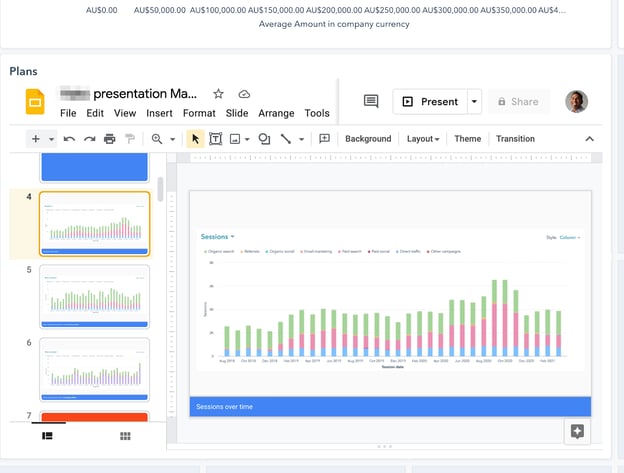Click the Present button
The image size is (624, 473).
429,101
